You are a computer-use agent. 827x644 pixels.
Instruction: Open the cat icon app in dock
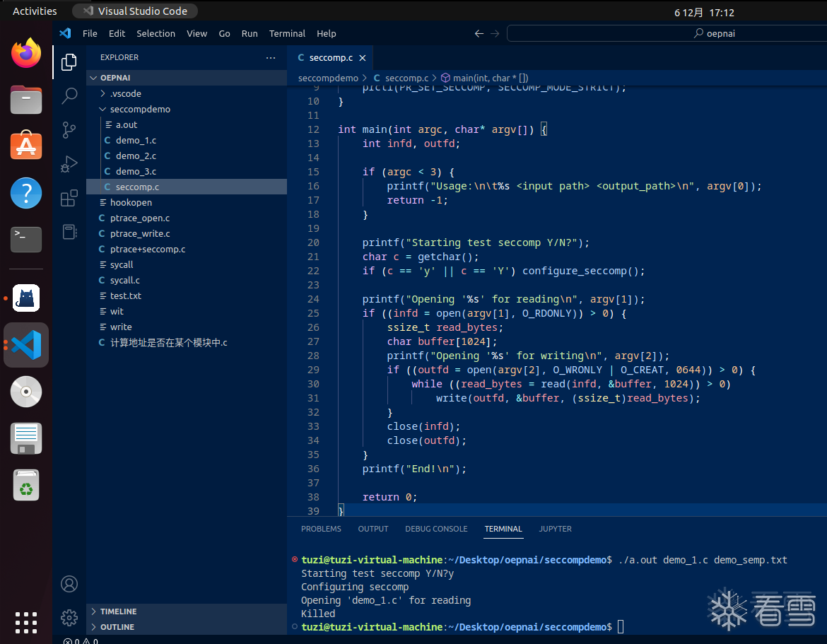(x=26, y=298)
